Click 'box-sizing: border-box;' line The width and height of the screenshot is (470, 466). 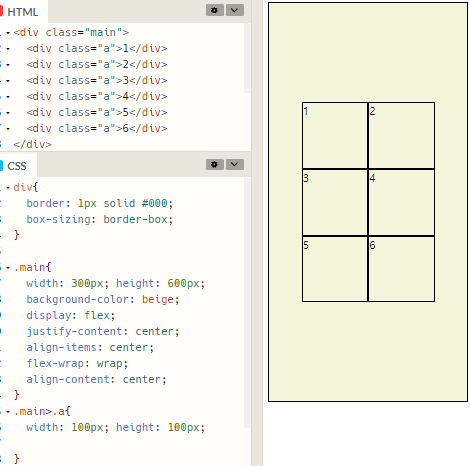click(100, 219)
